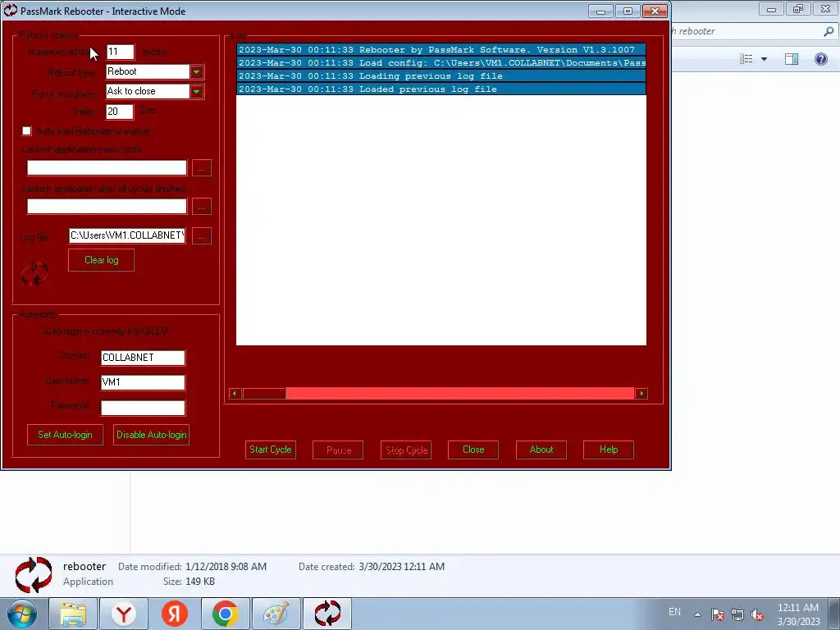Click Date modified value 1/12/2018 9:08 AM

[226, 567]
